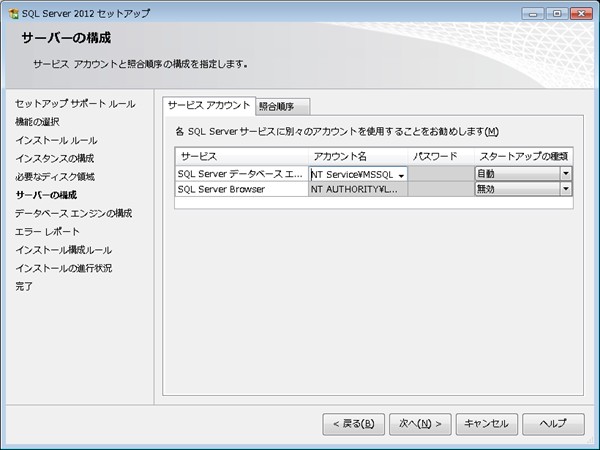Select the SQL Server データベース エ... service cell
Screen dimensions: 600x450
[x=242, y=174]
